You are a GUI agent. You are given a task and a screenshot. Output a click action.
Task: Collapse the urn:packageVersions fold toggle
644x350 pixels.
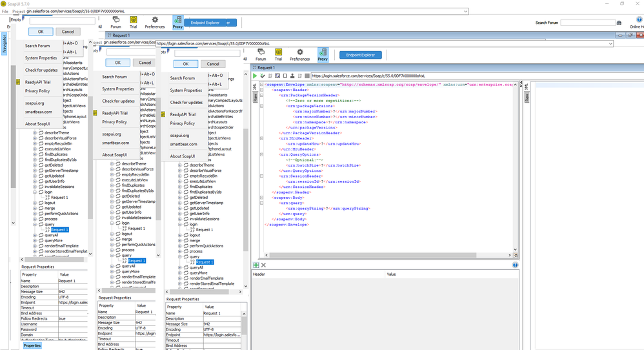[261, 107]
